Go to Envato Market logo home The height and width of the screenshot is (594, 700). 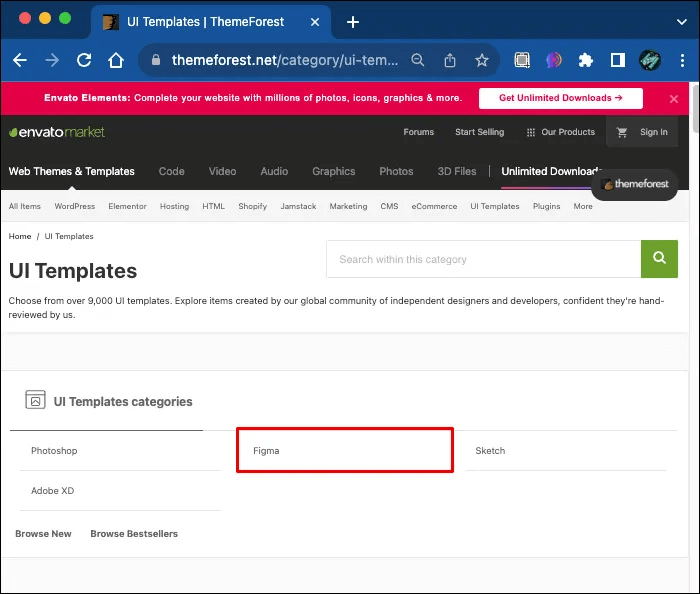(x=57, y=132)
